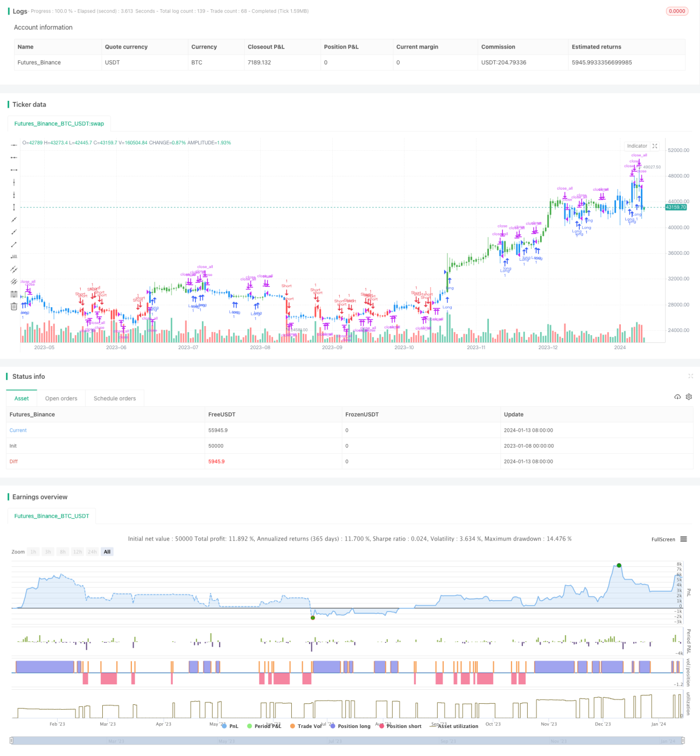Image resolution: width=700 pixels, height=756 pixels.
Task: Toggle the Position short legend series
Action: 400,726
